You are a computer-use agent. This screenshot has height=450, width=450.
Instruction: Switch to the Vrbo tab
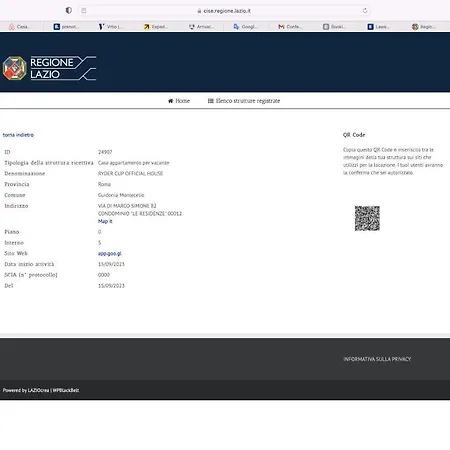(111, 27)
